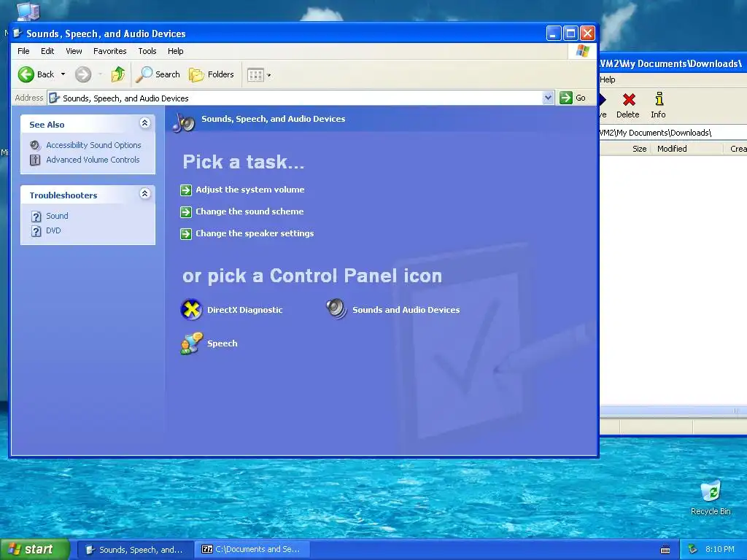The width and height of the screenshot is (747, 560).
Task: Open Help menu in the 7-Zip window
Action: pos(608,79)
